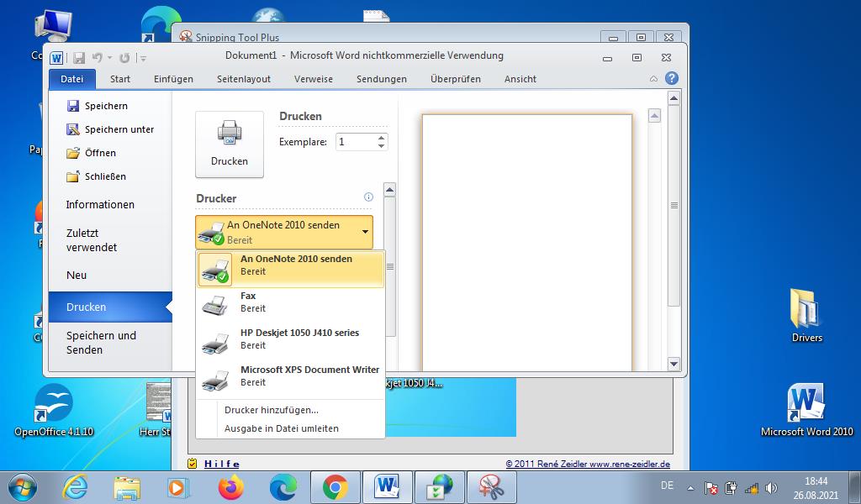Open the Überprüfen tab
The height and width of the screenshot is (504, 861).
pos(456,79)
